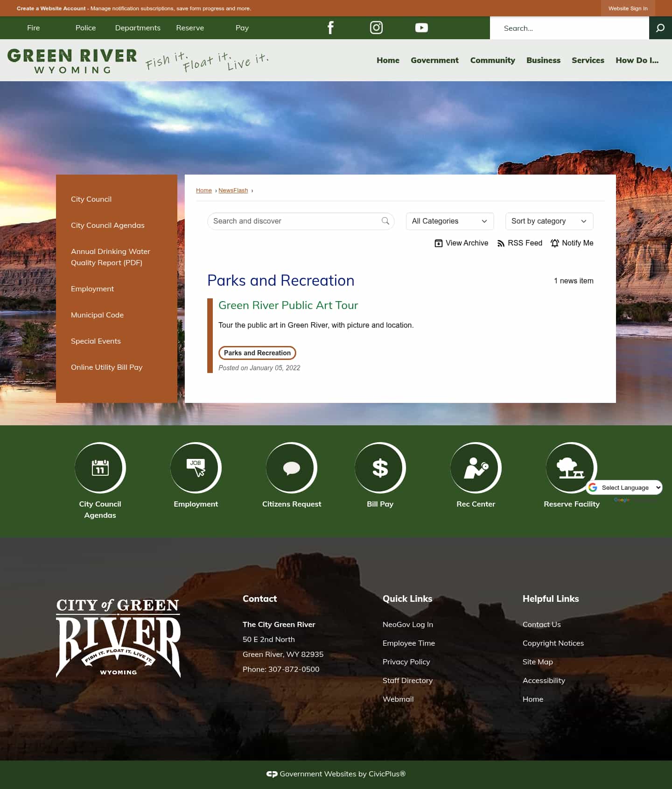Open Employment in the sidebar
The height and width of the screenshot is (789, 672).
point(92,289)
